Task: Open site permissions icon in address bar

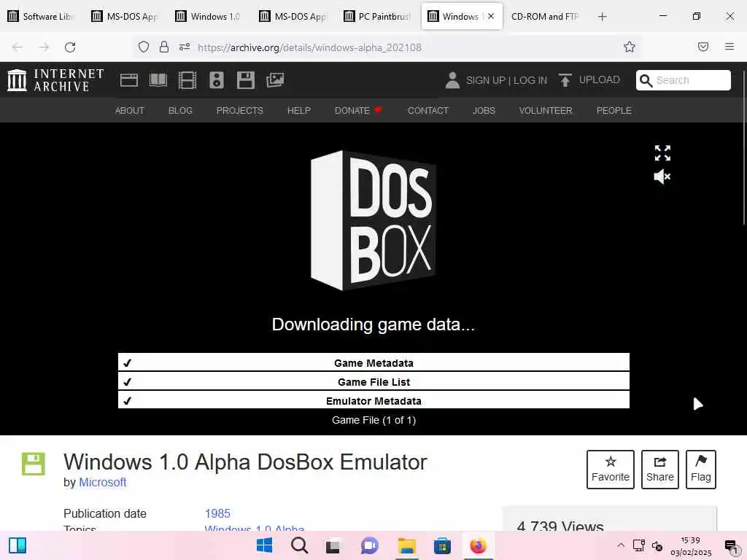Action: point(185,47)
